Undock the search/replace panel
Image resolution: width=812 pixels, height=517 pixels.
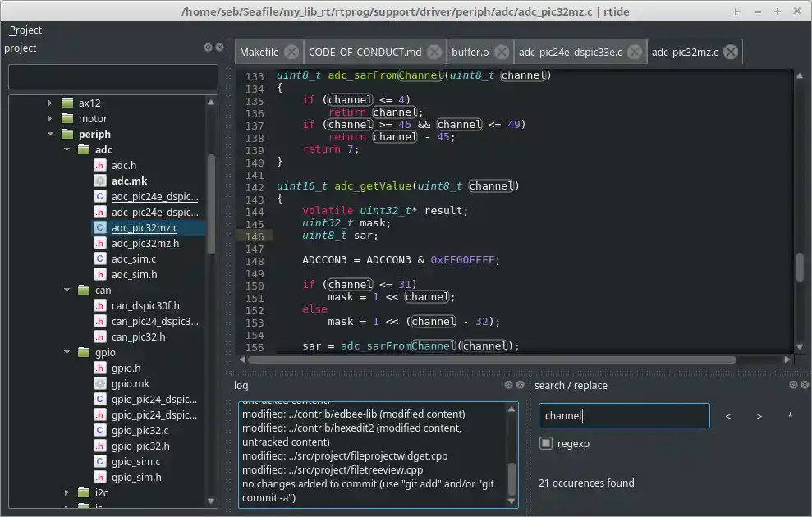[793, 385]
